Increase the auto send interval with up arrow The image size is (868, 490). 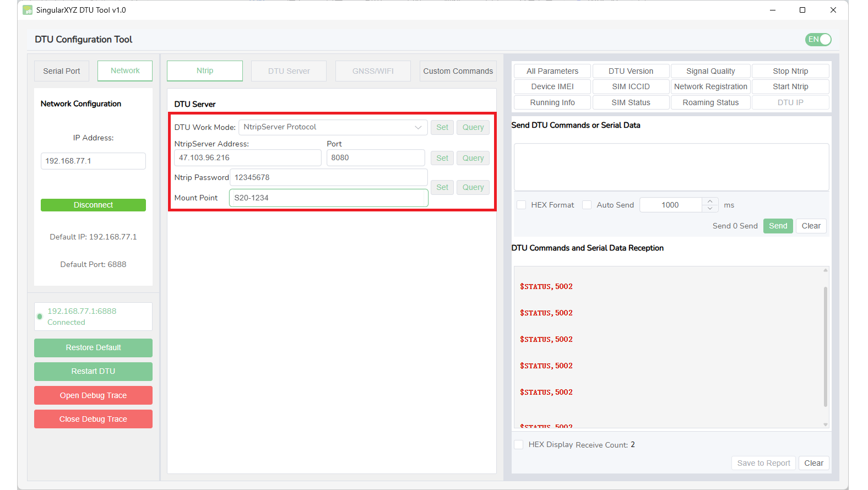(710, 201)
